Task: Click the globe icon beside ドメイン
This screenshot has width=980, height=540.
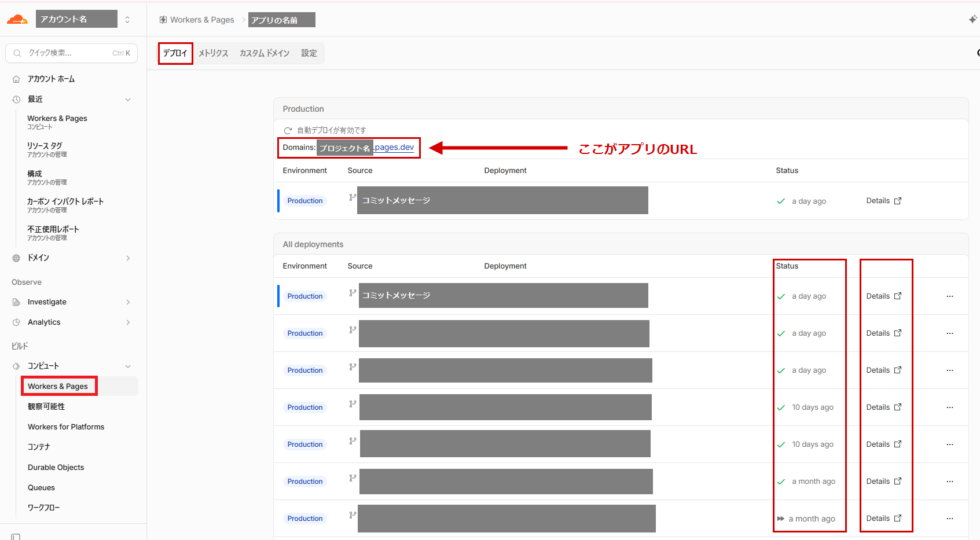Action: coord(16,258)
